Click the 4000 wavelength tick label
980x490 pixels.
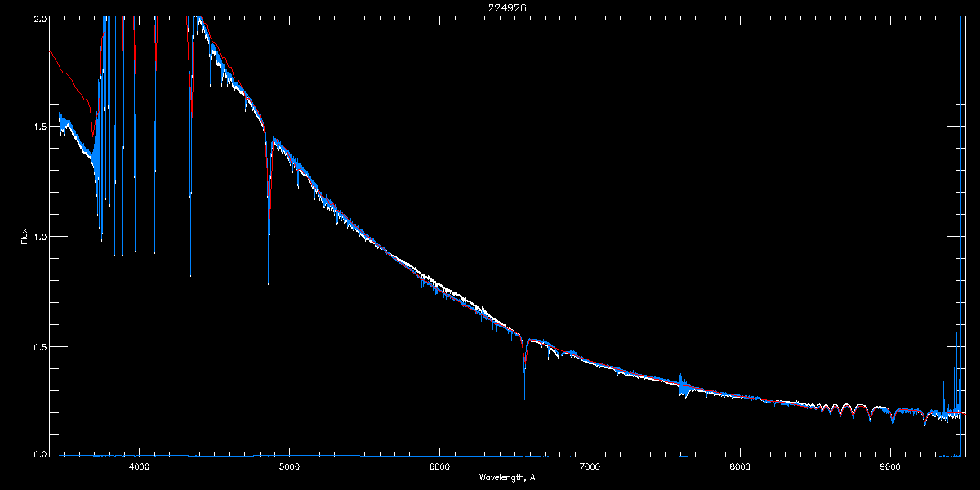point(139,466)
